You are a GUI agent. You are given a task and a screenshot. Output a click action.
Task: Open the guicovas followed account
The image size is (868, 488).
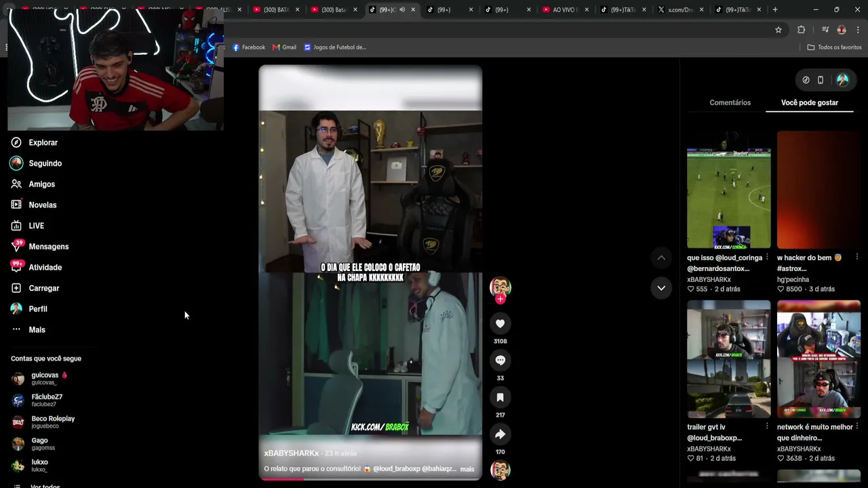[39, 378]
